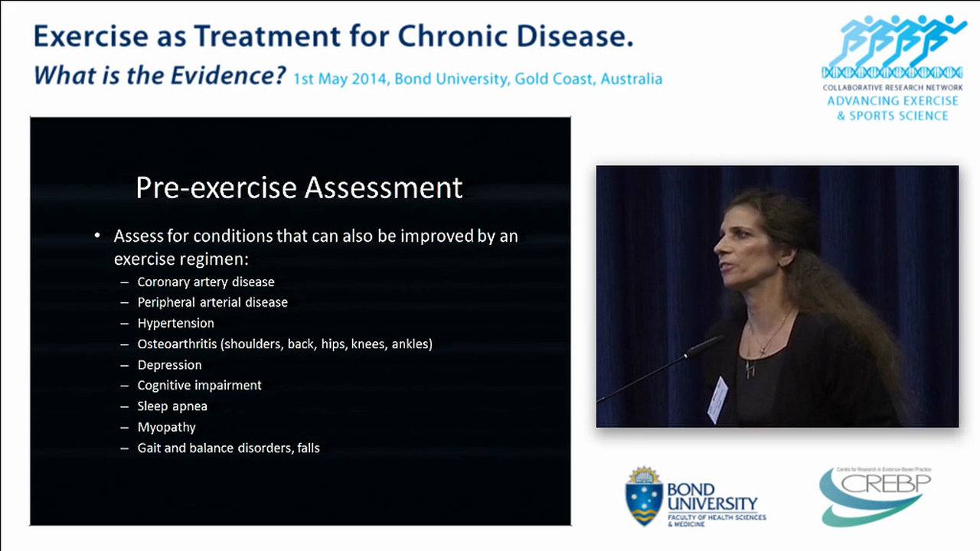The width and height of the screenshot is (980, 551).
Task: Select the DNA strand graphic in the CRN logo
Action: click(892, 70)
